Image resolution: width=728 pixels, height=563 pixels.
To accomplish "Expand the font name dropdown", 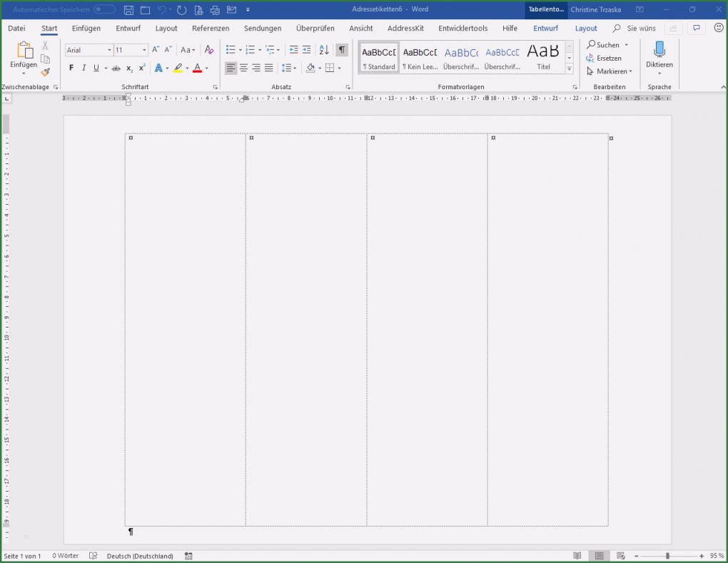I will (109, 50).
